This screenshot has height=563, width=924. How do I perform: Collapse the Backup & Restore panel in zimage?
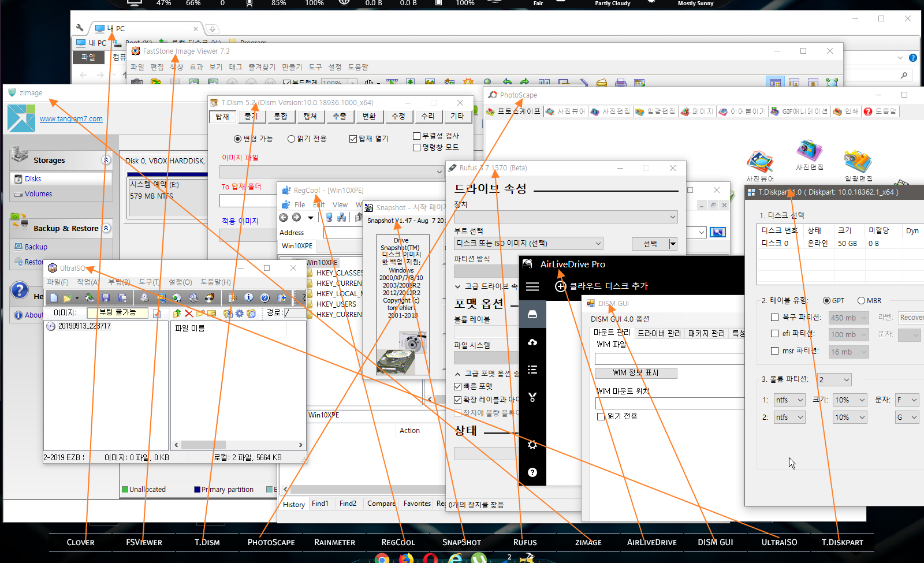click(106, 228)
